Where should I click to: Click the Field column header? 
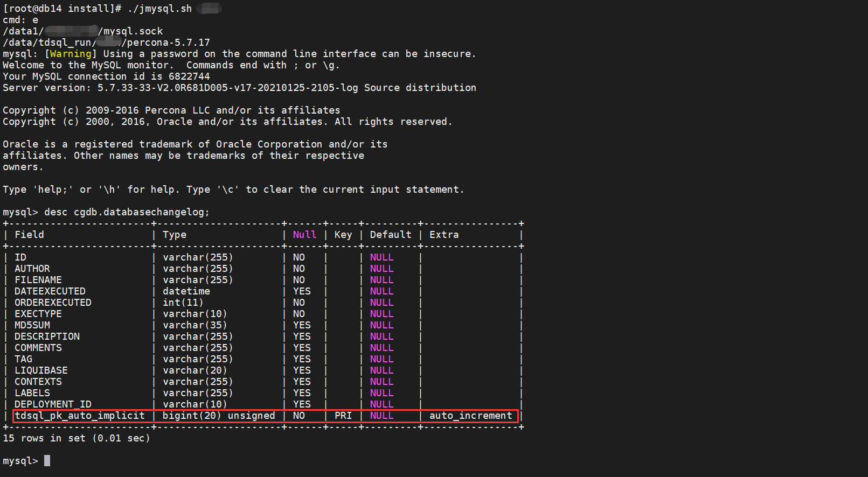click(x=29, y=235)
